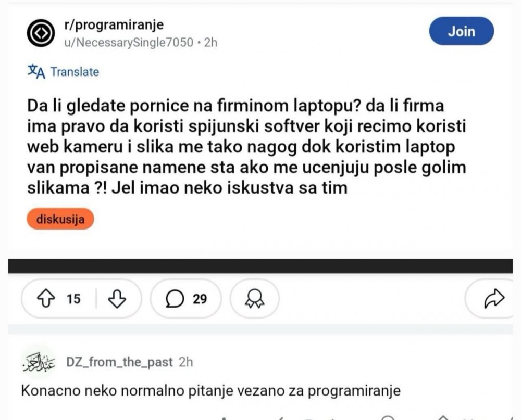The image size is (521, 420).
Task: Click the r/programiranje community avatar icon
Action: click(41, 33)
